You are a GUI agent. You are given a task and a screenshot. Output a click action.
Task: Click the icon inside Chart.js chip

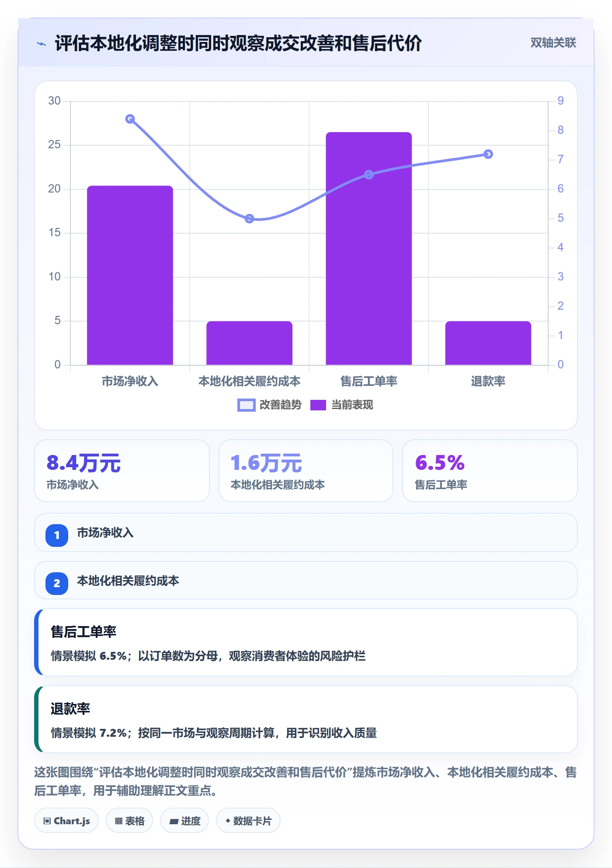point(47,821)
